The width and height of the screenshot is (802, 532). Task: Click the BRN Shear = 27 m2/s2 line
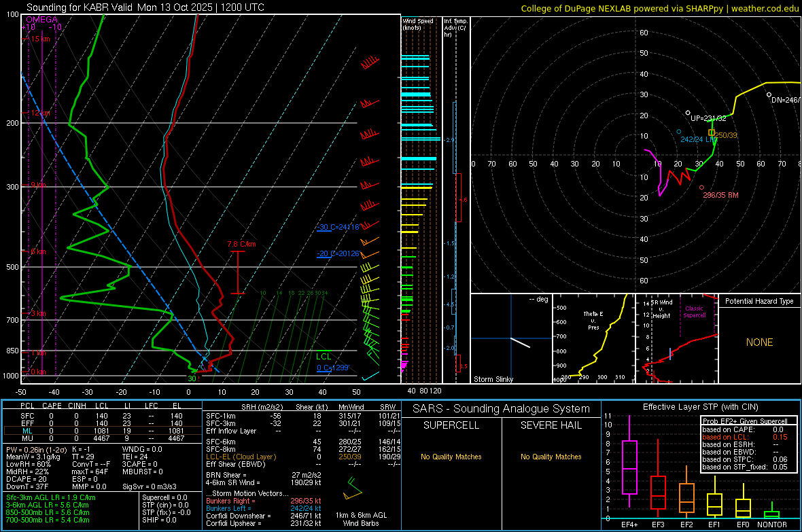tap(264, 475)
